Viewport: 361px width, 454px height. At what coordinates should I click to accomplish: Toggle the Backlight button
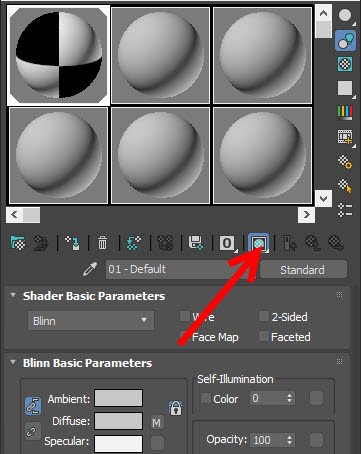(346, 41)
